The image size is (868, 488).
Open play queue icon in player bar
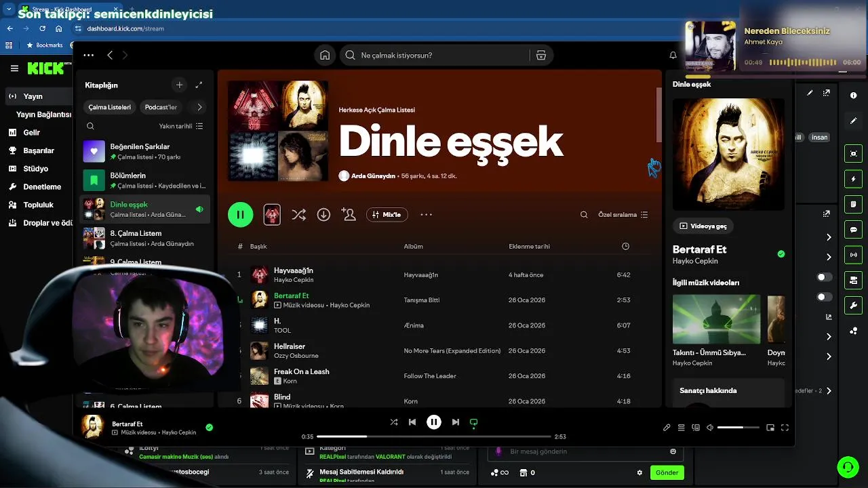point(681,428)
